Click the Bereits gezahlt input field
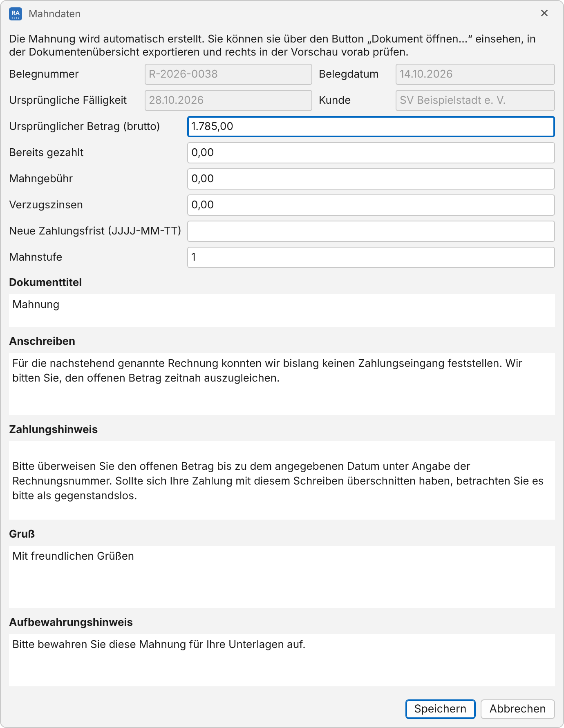Image resolution: width=564 pixels, height=728 pixels. coord(371,153)
